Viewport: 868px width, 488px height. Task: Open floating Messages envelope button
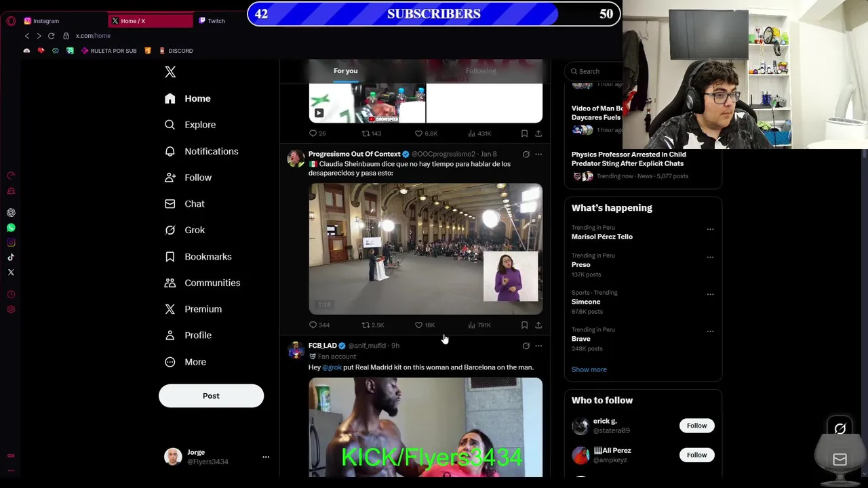(840, 460)
